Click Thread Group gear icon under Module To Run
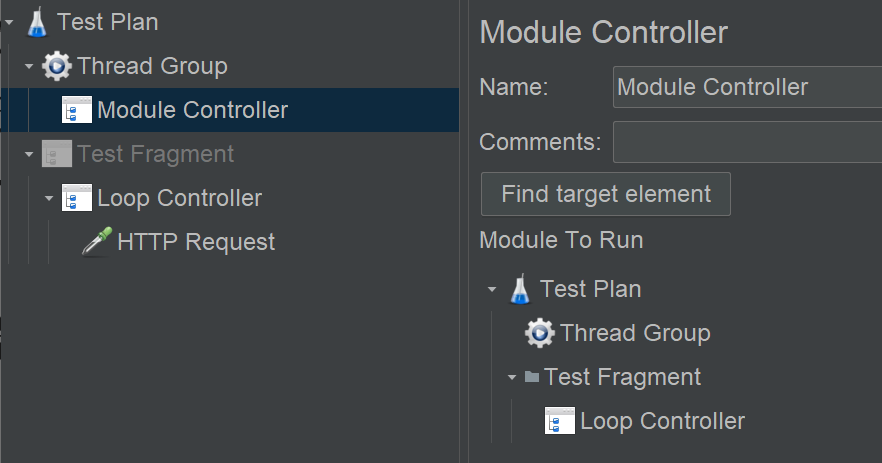Viewport: 882px width, 463px height. 539,333
